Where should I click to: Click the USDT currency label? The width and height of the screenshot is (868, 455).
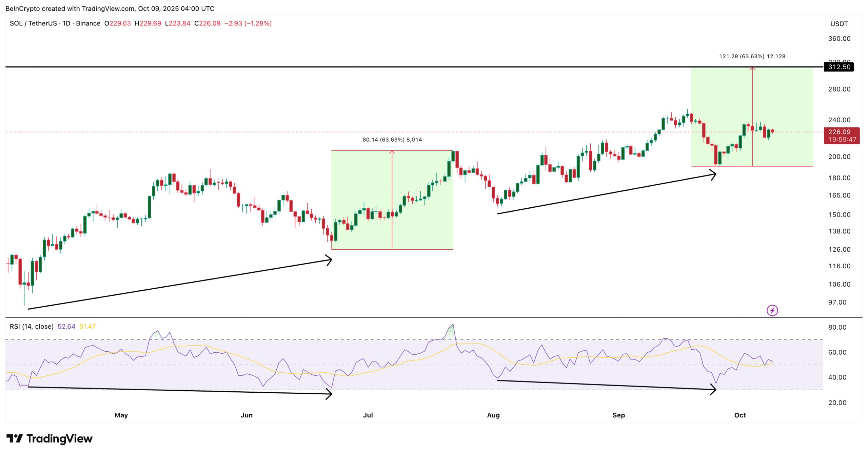[839, 24]
